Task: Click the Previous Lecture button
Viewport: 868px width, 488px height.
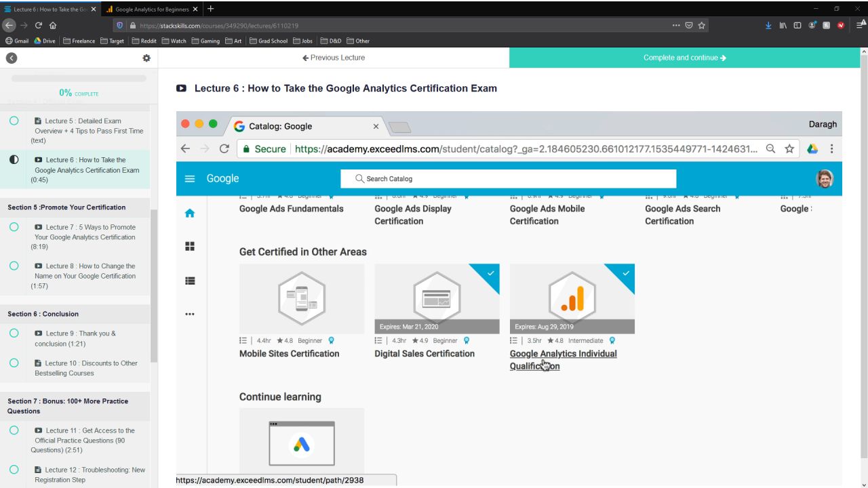Action: pyautogui.click(x=334, y=58)
